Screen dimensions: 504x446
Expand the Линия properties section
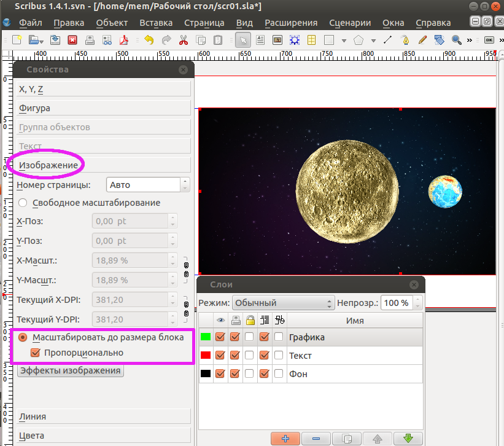104,417
